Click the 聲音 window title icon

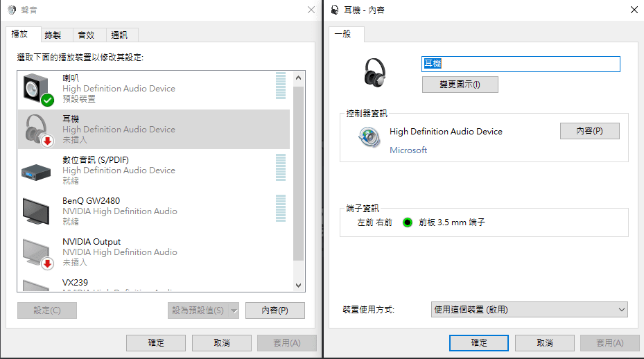pyautogui.click(x=12, y=10)
